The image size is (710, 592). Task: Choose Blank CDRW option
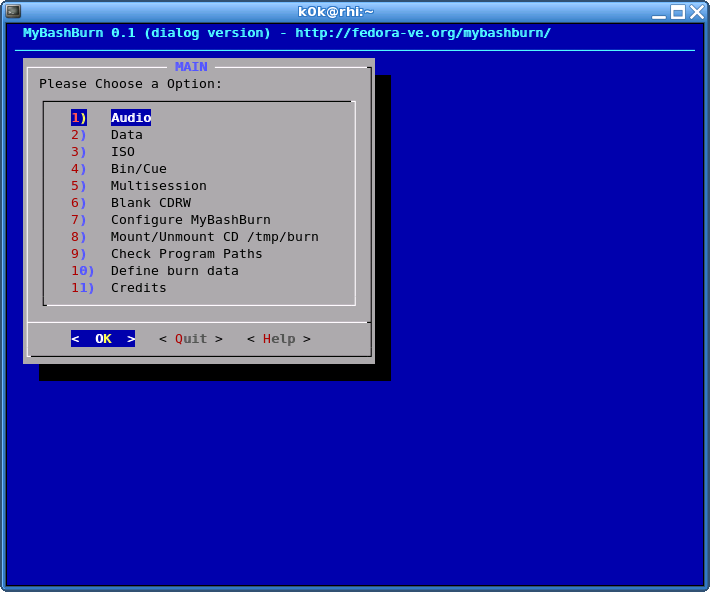(151, 203)
